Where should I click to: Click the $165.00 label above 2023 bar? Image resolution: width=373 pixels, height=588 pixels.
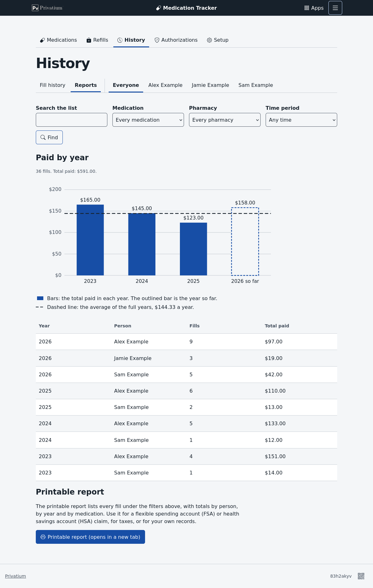(x=90, y=200)
